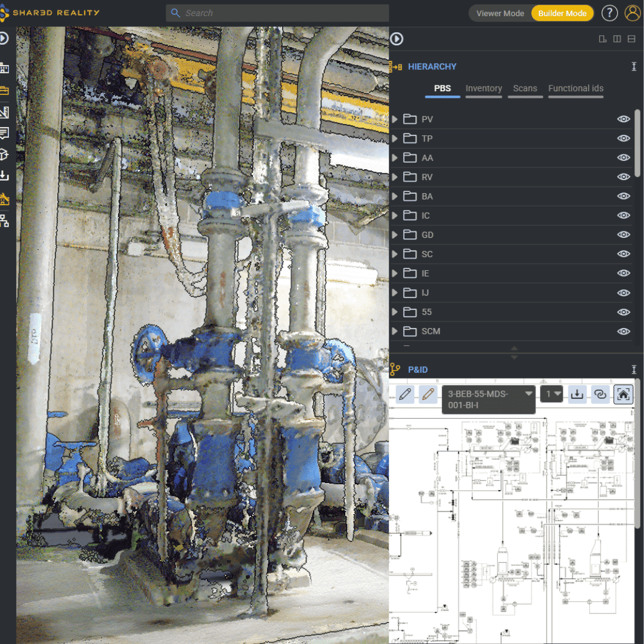The height and width of the screenshot is (644, 644).
Task: Open the measurement ruler tool in sidebar
Action: coord(4,112)
